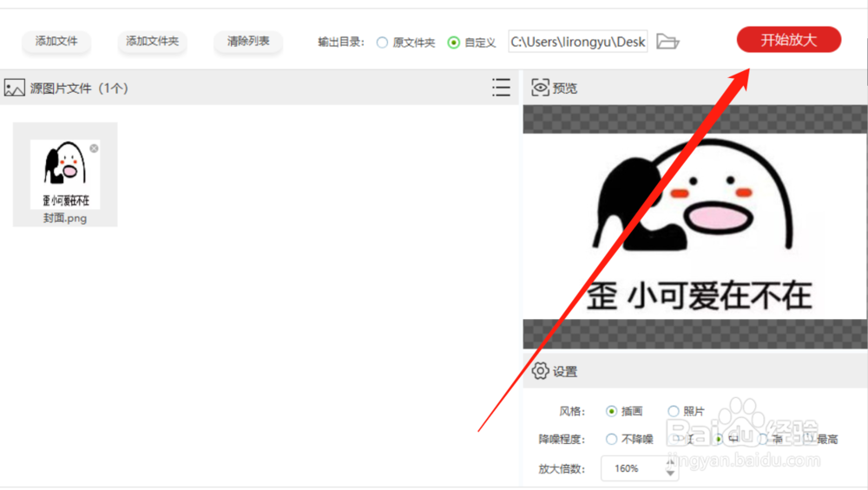Click the preview image of the cartoon
The height and width of the screenshot is (490, 868).
[694, 226]
